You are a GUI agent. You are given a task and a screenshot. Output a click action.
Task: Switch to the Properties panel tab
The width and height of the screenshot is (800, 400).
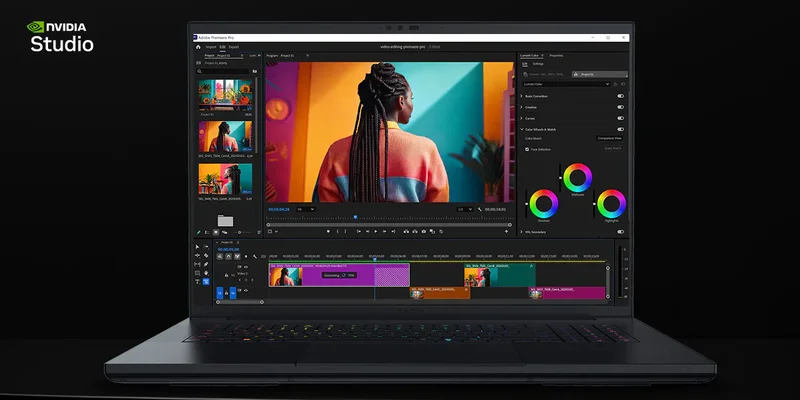[556, 56]
